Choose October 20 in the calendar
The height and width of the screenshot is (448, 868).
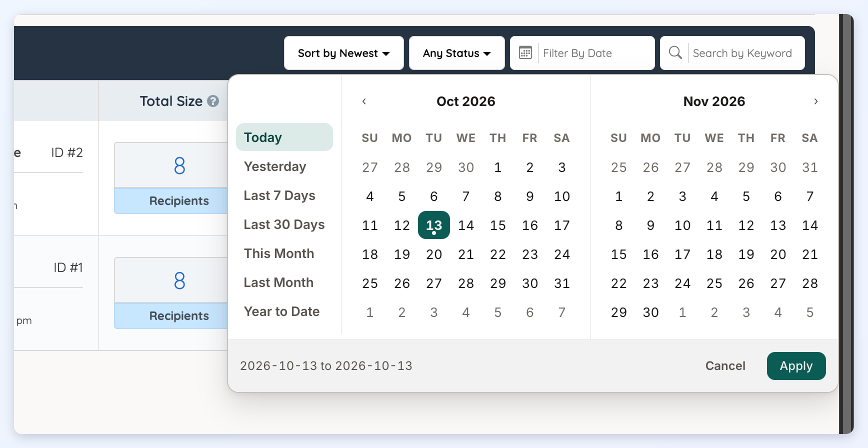click(434, 254)
